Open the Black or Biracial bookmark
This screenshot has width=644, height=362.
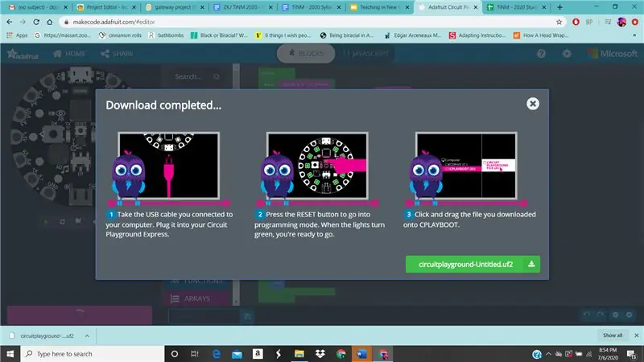click(219, 35)
